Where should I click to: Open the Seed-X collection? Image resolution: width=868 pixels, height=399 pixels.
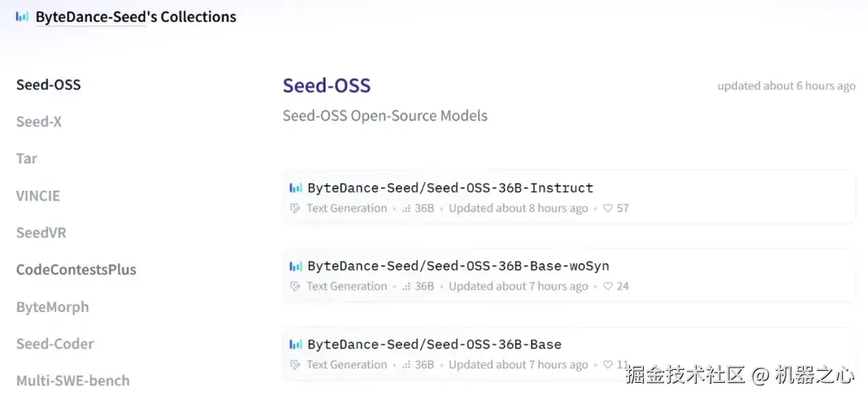click(39, 121)
